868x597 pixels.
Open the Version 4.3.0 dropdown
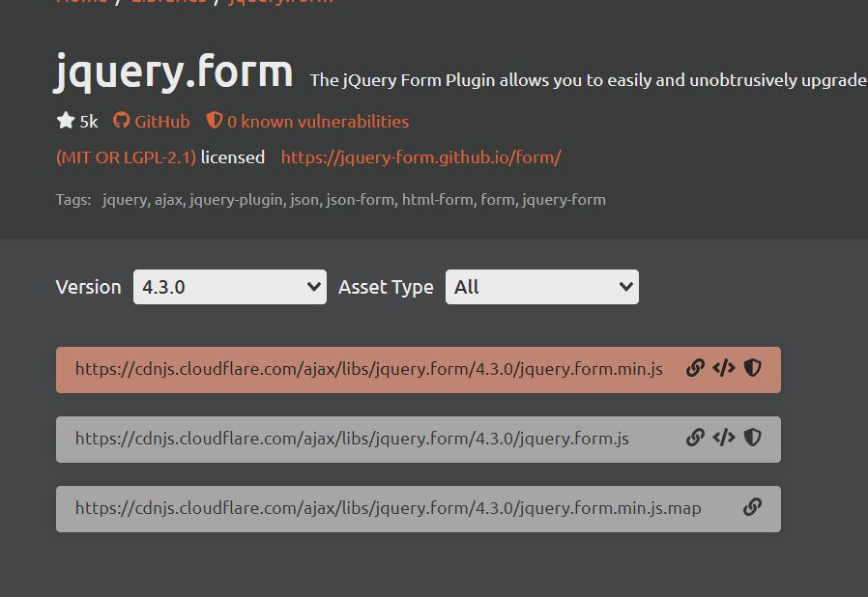click(230, 287)
